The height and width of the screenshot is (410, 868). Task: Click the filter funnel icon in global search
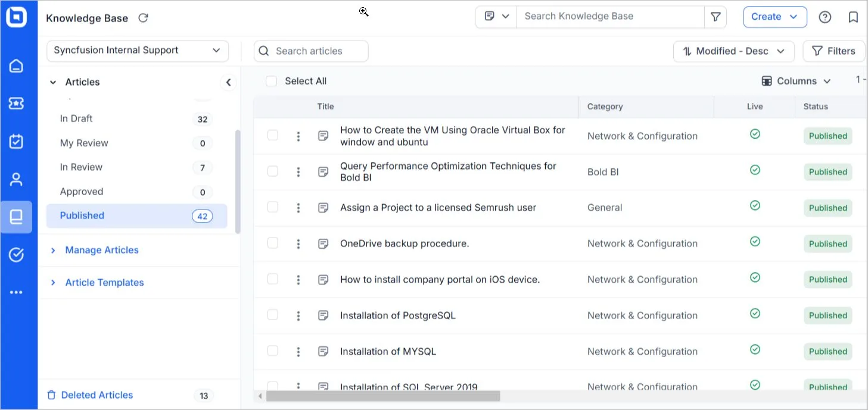click(x=715, y=17)
